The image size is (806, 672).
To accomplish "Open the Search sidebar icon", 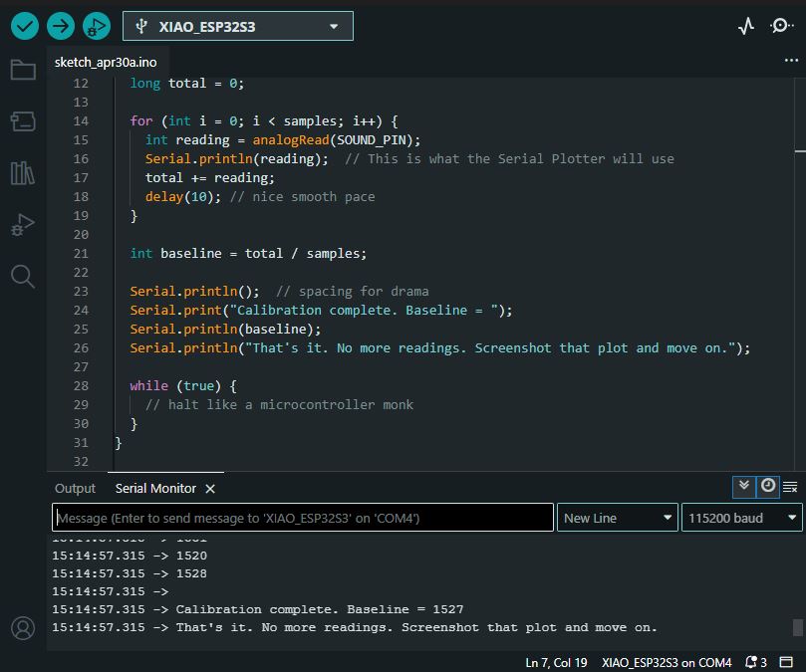I will [23, 277].
